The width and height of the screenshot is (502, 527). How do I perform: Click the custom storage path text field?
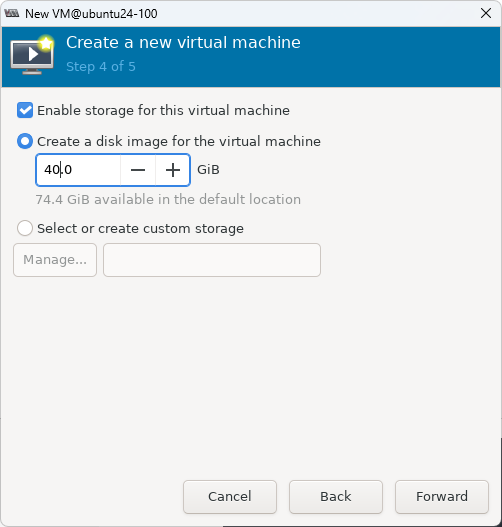pyautogui.click(x=212, y=260)
